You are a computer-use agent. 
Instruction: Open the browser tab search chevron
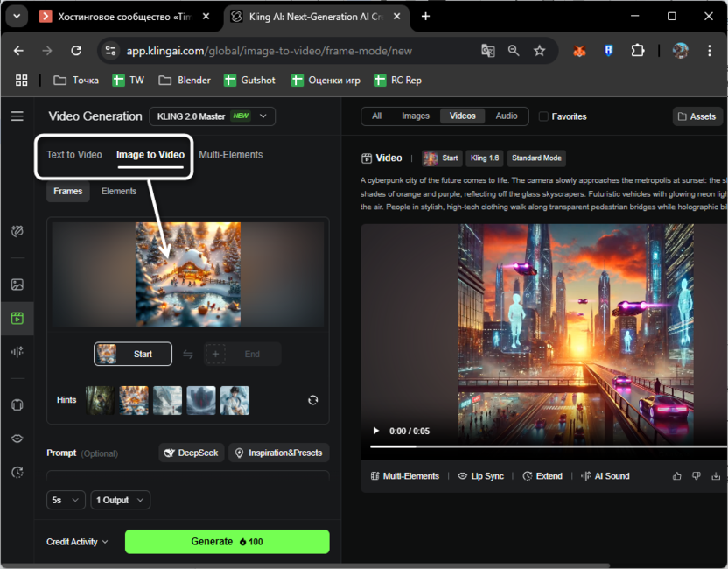point(17,17)
